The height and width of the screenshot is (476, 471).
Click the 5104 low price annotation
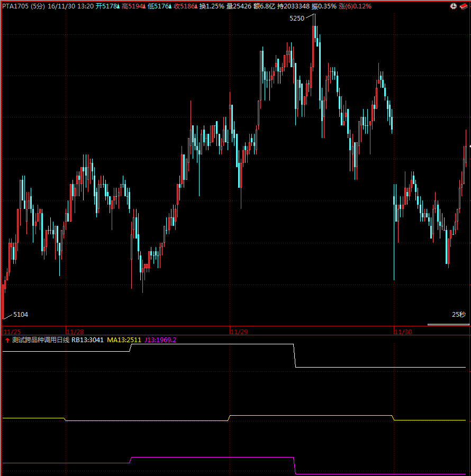coord(21,315)
